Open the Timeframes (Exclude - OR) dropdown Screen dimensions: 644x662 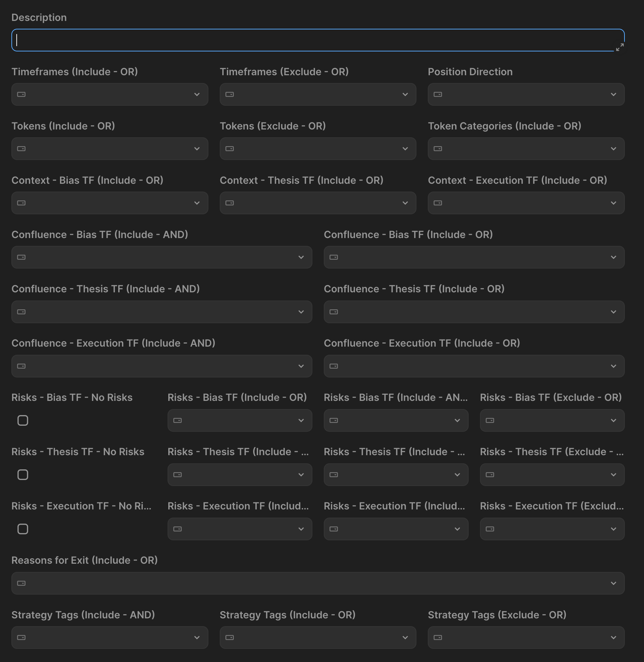[x=406, y=94]
